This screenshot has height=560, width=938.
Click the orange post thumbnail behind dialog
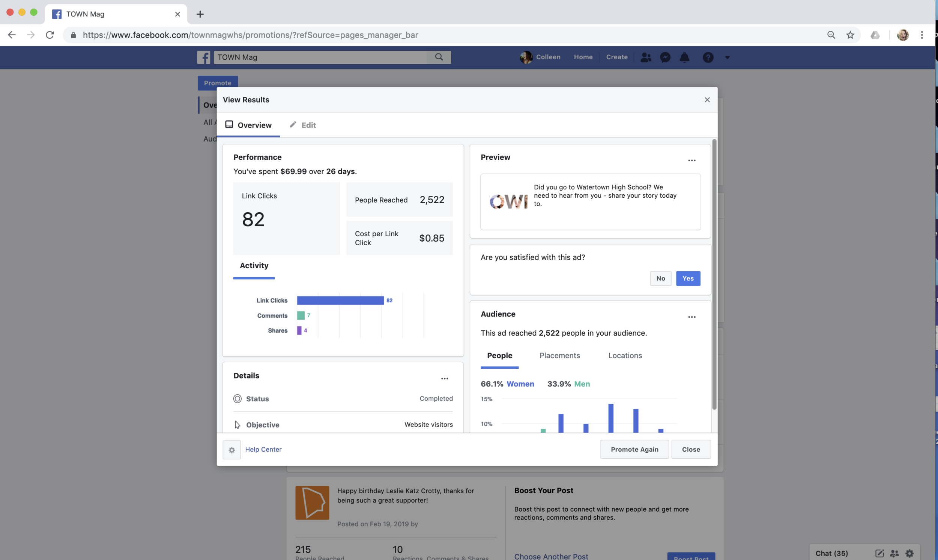312,503
